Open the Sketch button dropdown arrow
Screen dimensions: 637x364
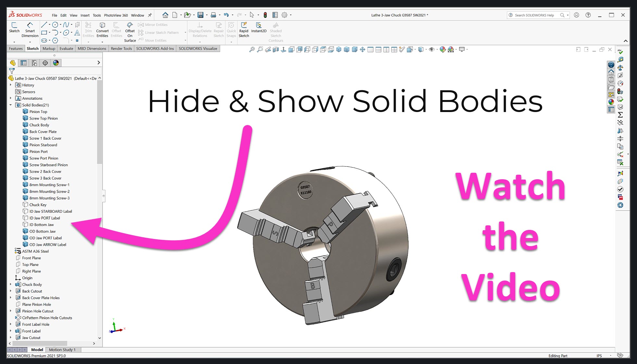(14, 42)
